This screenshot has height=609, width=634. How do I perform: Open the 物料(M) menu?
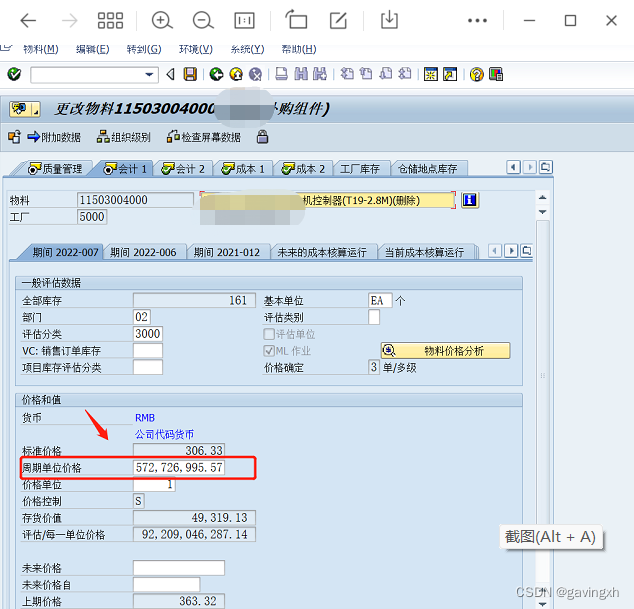point(41,49)
